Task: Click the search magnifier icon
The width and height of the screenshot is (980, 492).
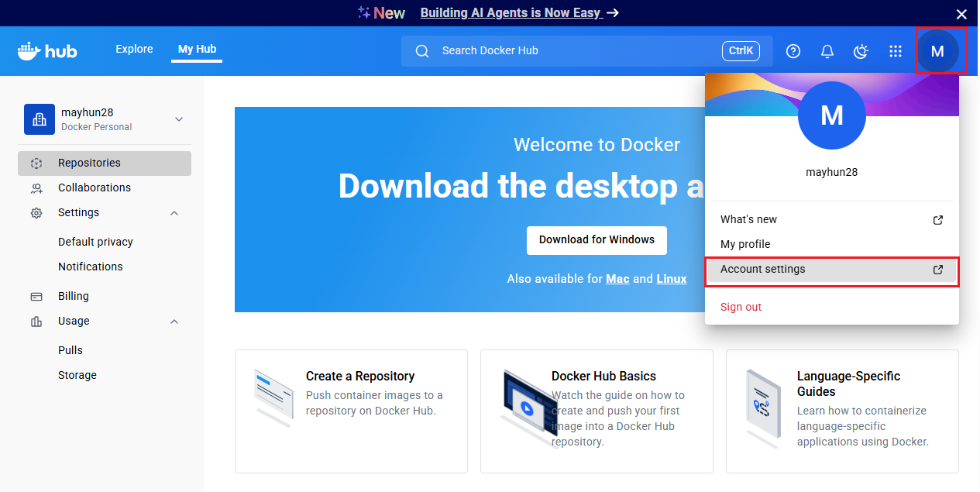Action: coord(422,51)
